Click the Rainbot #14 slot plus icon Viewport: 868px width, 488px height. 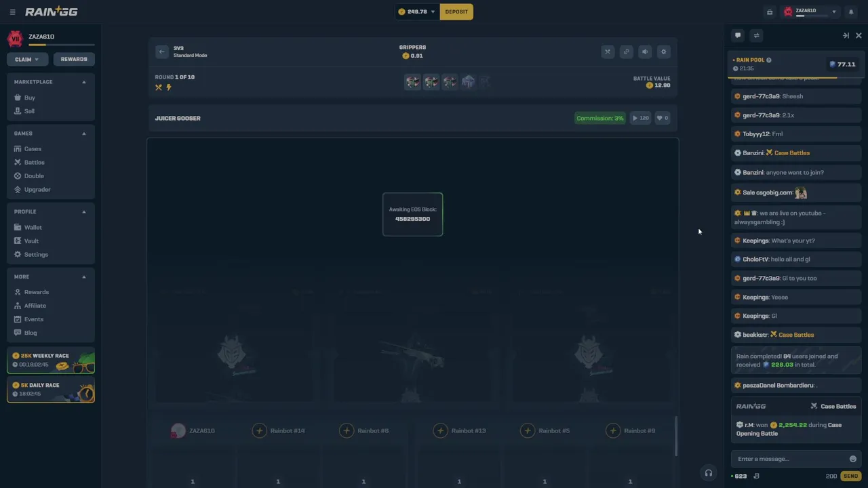[x=260, y=431]
